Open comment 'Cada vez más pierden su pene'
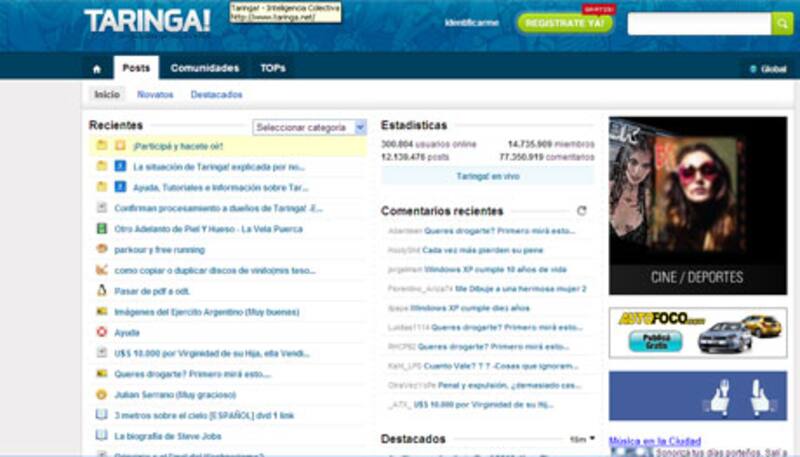Screen dimensions: 800x457 click(483, 250)
